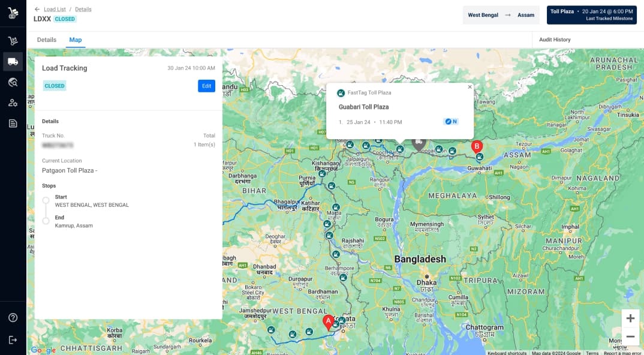Open the truck loads section in sidebar
644x355 pixels.
13,61
